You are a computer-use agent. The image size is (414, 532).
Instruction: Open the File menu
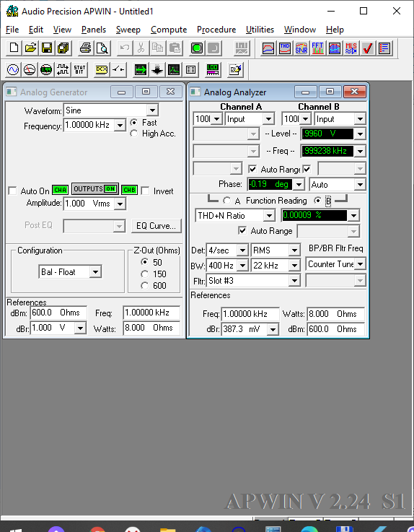[12, 30]
